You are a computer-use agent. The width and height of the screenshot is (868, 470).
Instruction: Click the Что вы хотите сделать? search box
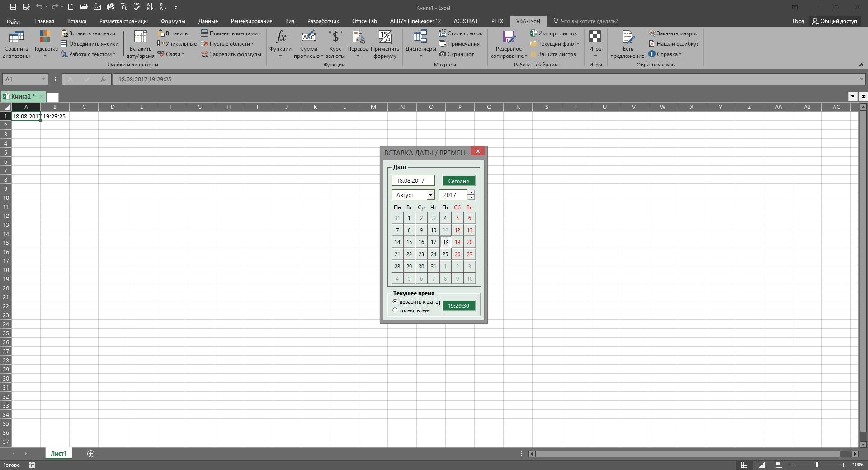pos(585,21)
